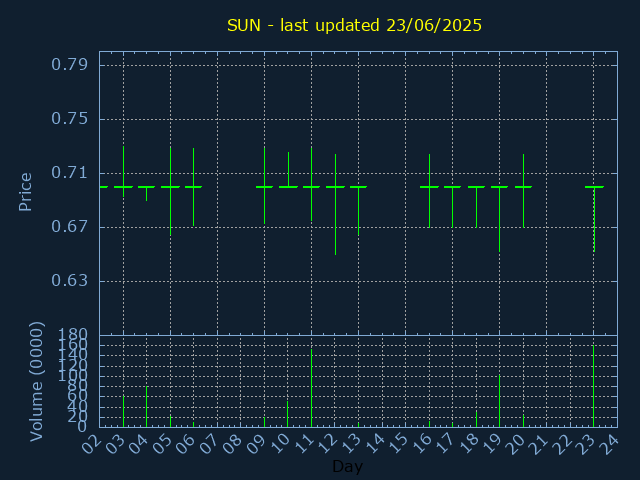640x480 pixels.
Task: Select the price bar for day 03
Action: click(x=123, y=171)
